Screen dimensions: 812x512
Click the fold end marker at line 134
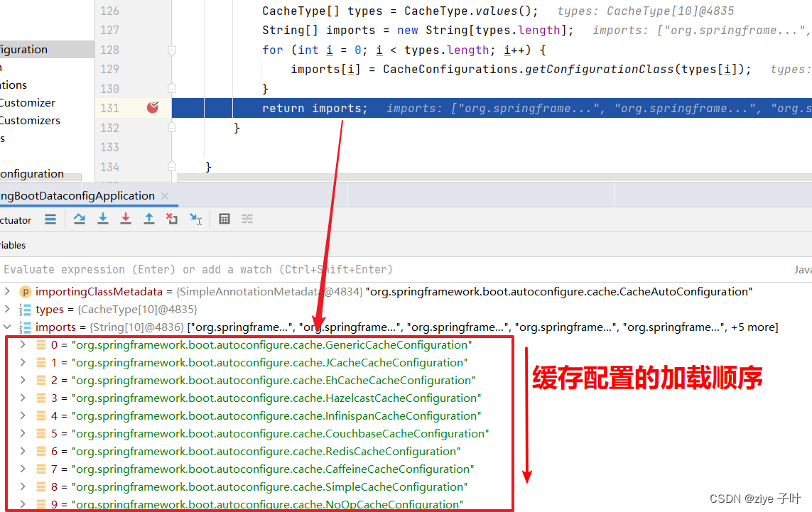coord(172,166)
